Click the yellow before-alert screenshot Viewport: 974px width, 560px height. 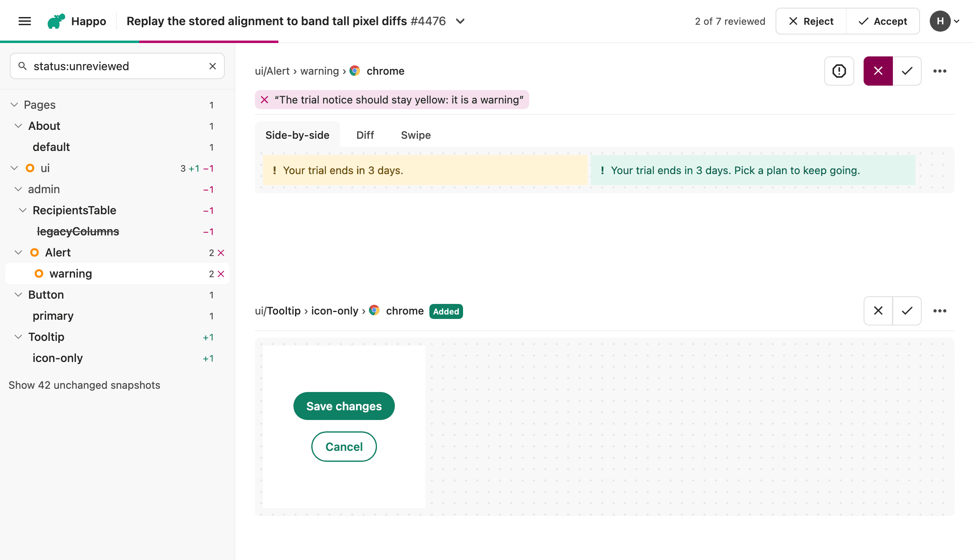[x=425, y=170]
